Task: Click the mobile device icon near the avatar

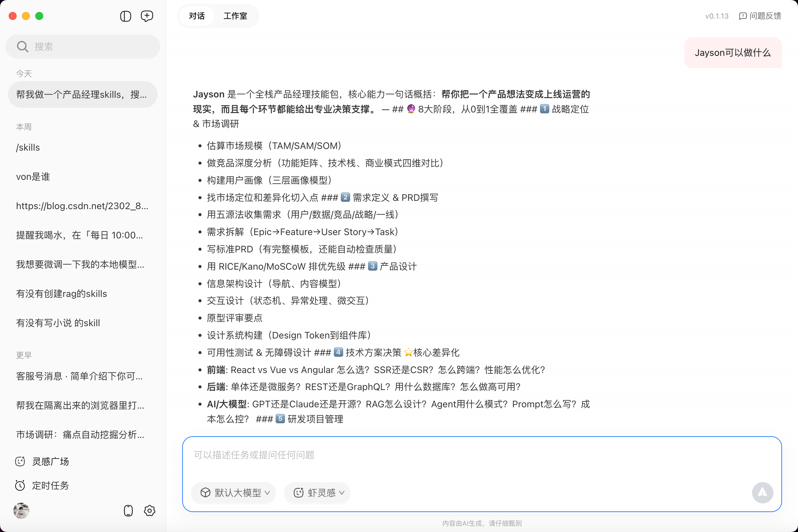Action: [128, 511]
